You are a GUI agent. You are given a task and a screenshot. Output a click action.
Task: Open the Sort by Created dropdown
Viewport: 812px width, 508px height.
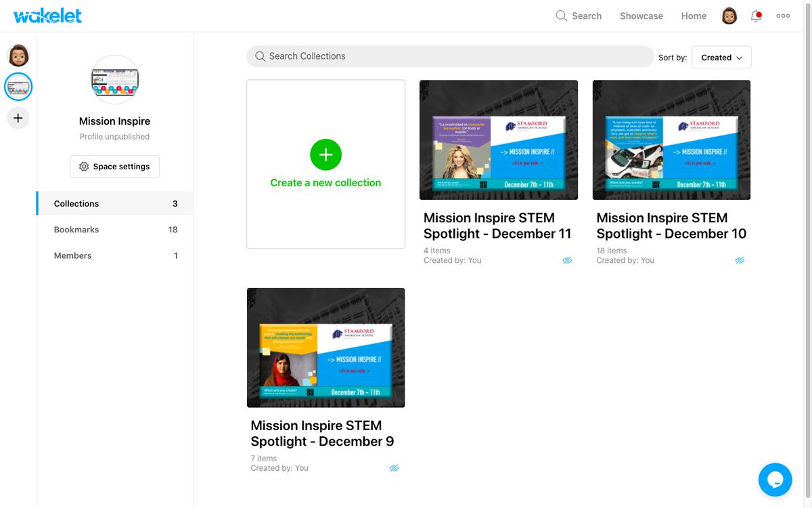click(x=721, y=58)
